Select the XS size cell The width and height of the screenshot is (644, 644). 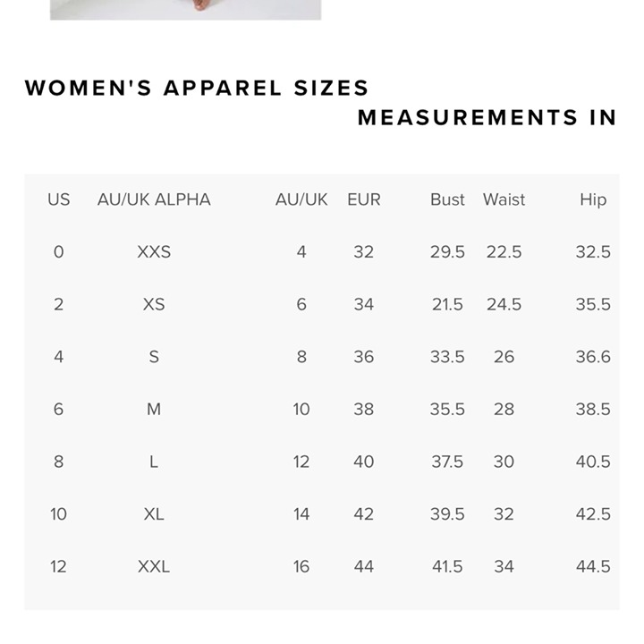[x=154, y=304]
